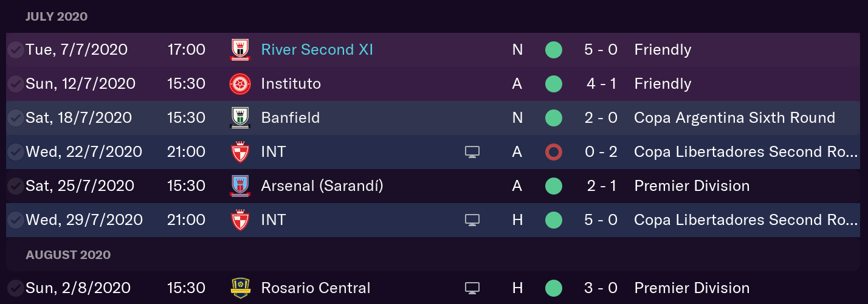Toggle the check mark for the Sun 2/8/2020 fixture
Viewport: 868px width, 304px height.
[x=15, y=288]
